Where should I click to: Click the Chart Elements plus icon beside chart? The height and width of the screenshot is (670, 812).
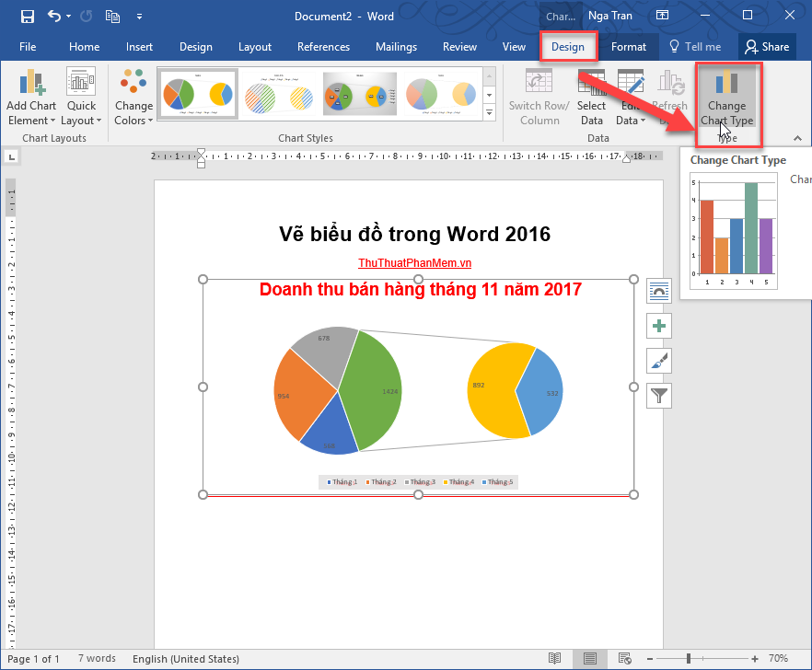coord(658,325)
